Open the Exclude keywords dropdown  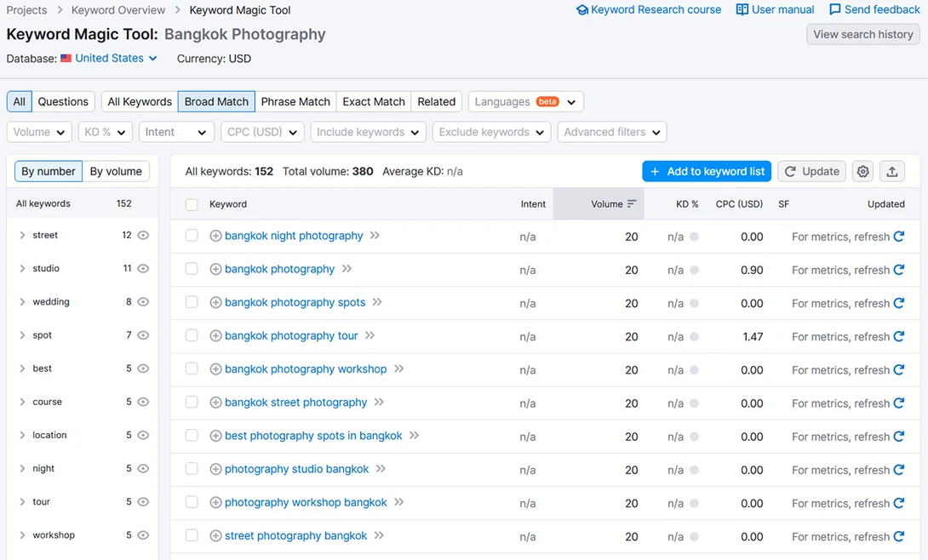tap(491, 132)
